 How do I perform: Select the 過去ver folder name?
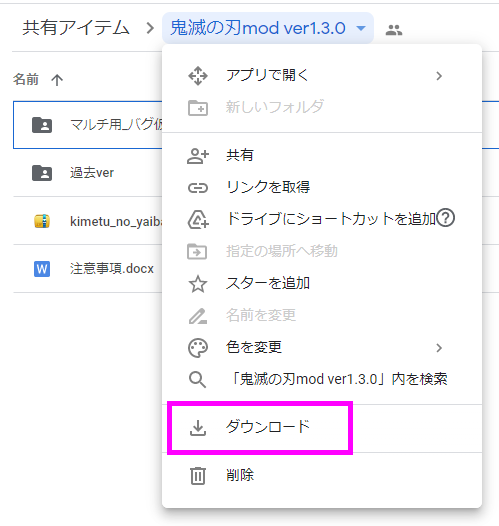coord(92,173)
